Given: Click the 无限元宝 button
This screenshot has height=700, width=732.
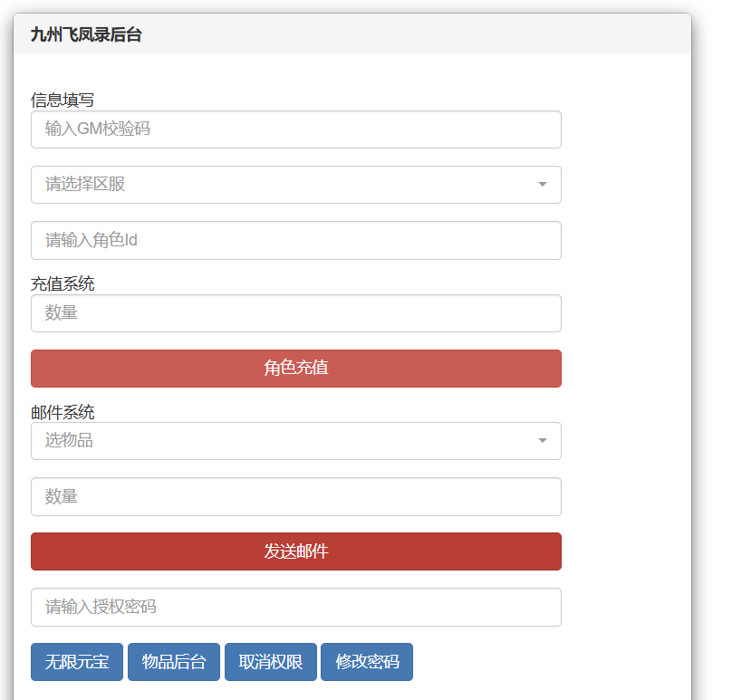Looking at the screenshot, I should click(77, 662).
